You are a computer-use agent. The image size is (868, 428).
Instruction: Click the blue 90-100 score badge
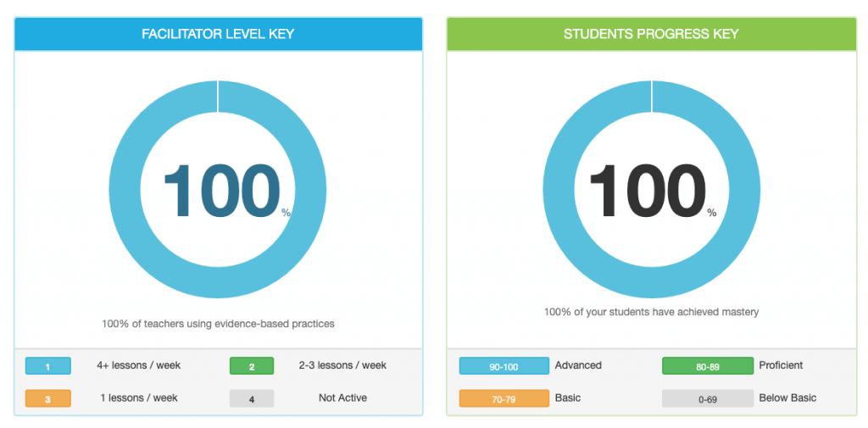click(504, 366)
